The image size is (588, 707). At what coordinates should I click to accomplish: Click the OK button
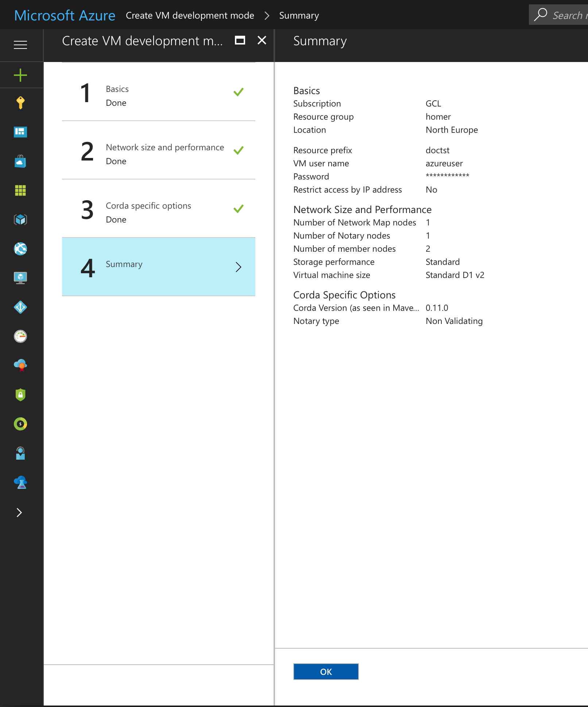tap(326, 672)
